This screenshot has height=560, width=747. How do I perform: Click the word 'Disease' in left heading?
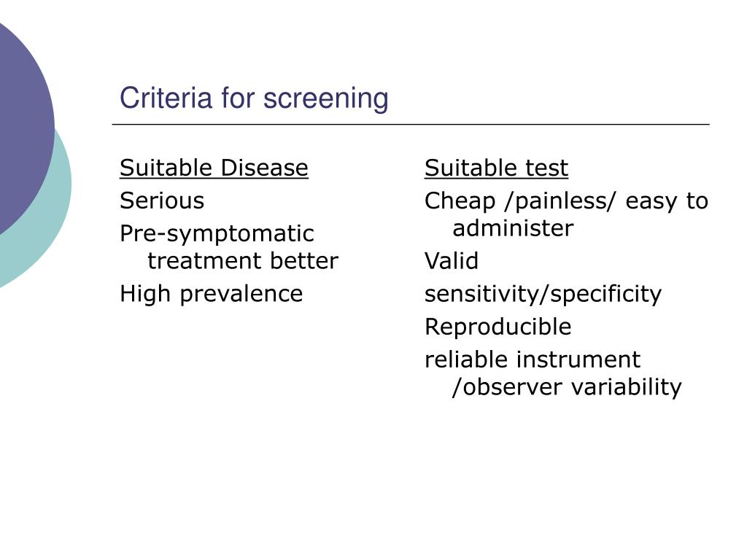coord(264,168)
